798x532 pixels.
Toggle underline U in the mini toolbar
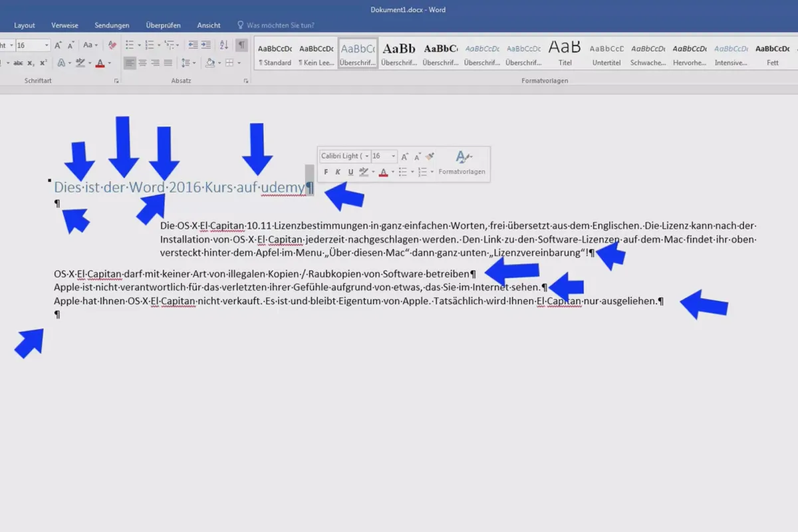pyautogui.click(x=350, y=172)
